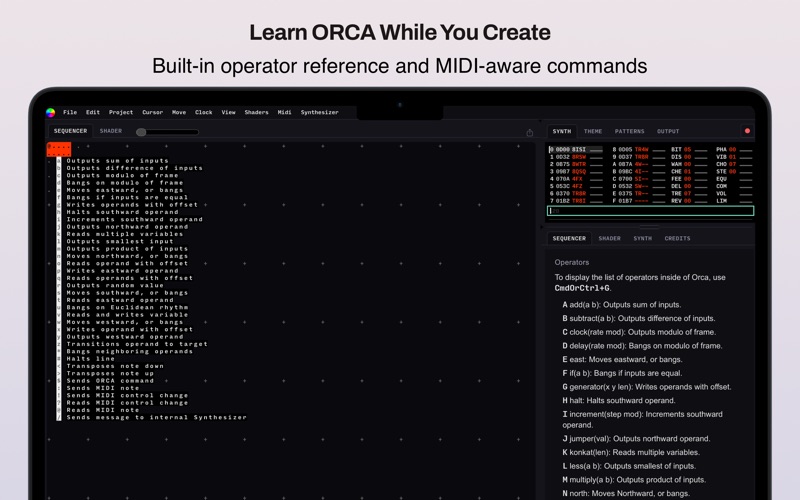
Task: Click the BIT effect value 05
Action: coord(687,149)
